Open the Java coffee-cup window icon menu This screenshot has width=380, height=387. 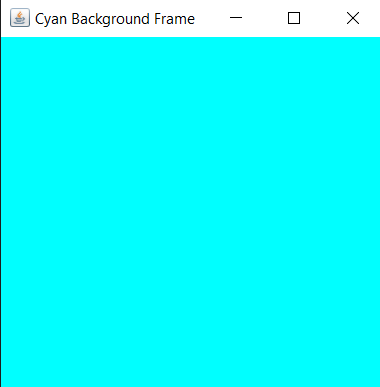pos(20,18)
